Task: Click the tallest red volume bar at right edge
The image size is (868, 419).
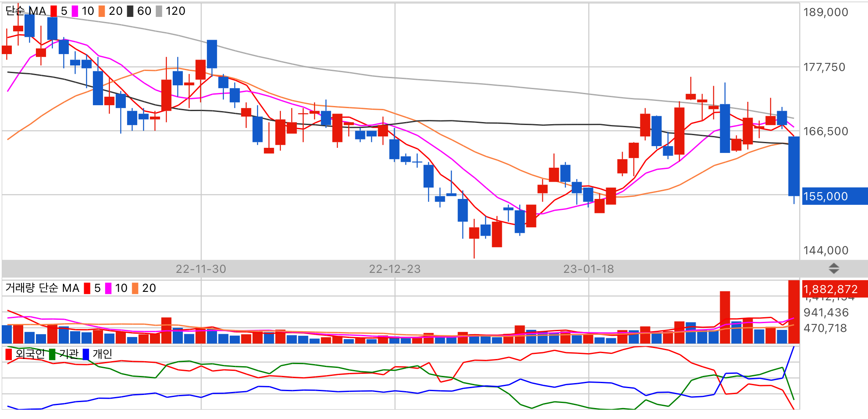Action: (794, 312)
